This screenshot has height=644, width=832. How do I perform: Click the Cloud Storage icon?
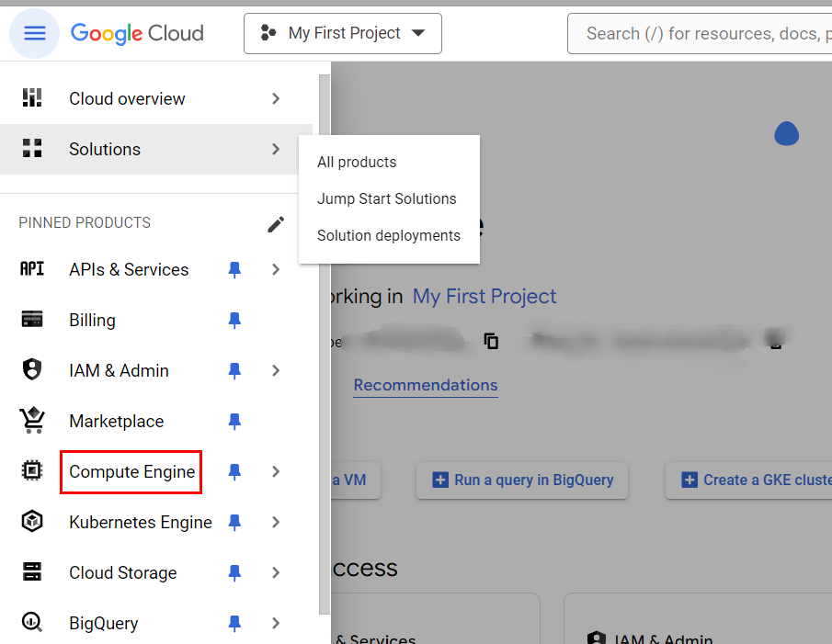coord(32,571)
